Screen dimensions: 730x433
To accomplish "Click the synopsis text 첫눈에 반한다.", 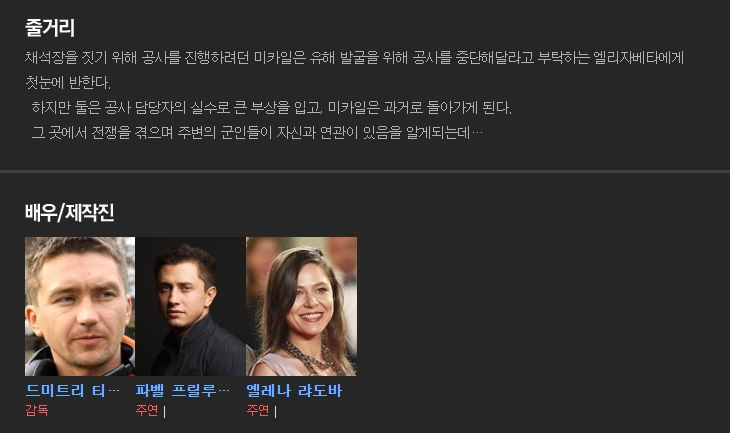I will tap(68, 82).
